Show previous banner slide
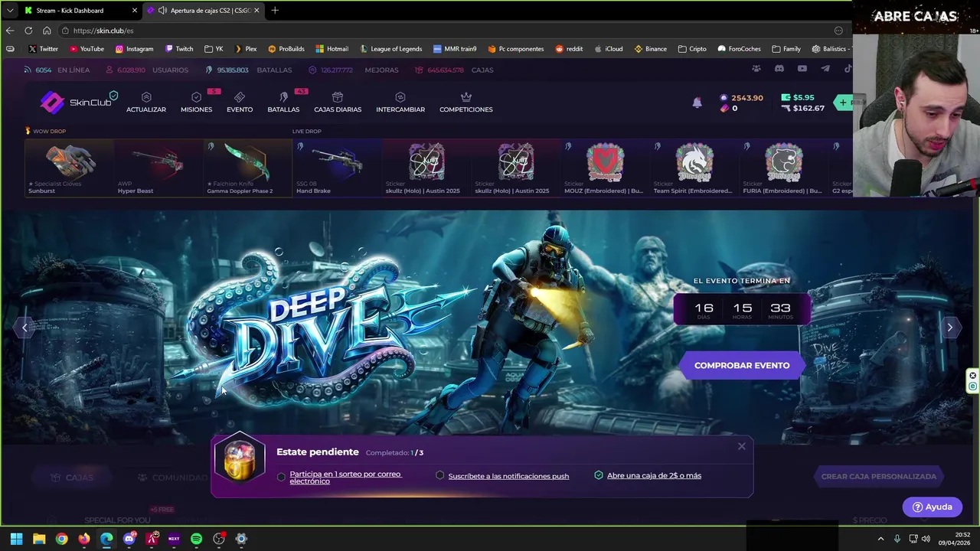Screen dimensions: 980x551 (24, 328)
